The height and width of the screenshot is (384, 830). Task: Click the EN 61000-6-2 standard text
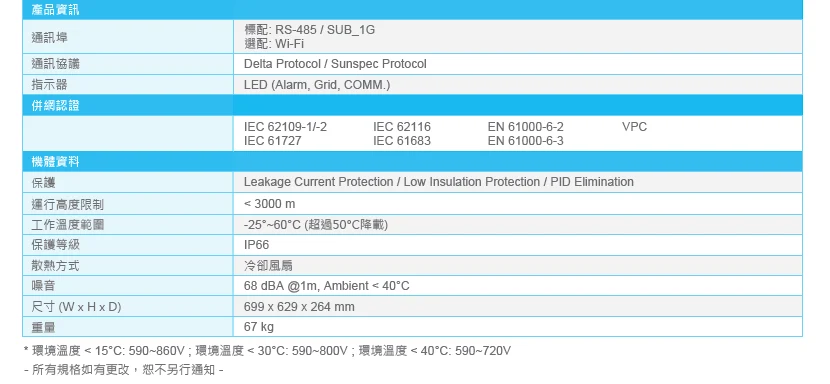526,127
